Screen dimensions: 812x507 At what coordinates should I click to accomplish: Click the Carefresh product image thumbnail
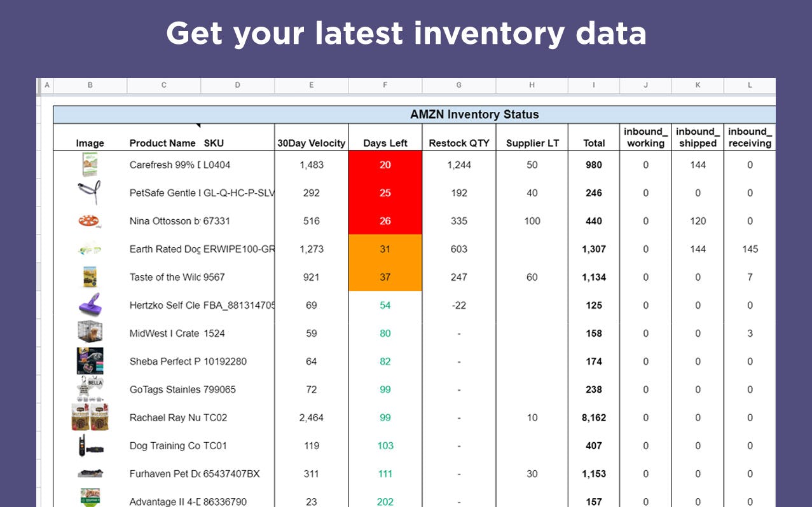[90, 165]
